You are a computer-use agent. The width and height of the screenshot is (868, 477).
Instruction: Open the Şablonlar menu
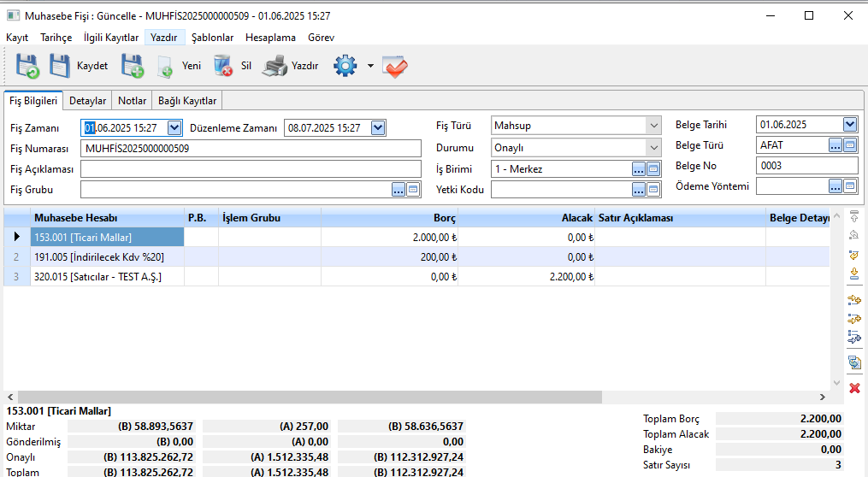pyautogui.click(x=212, y=38)
